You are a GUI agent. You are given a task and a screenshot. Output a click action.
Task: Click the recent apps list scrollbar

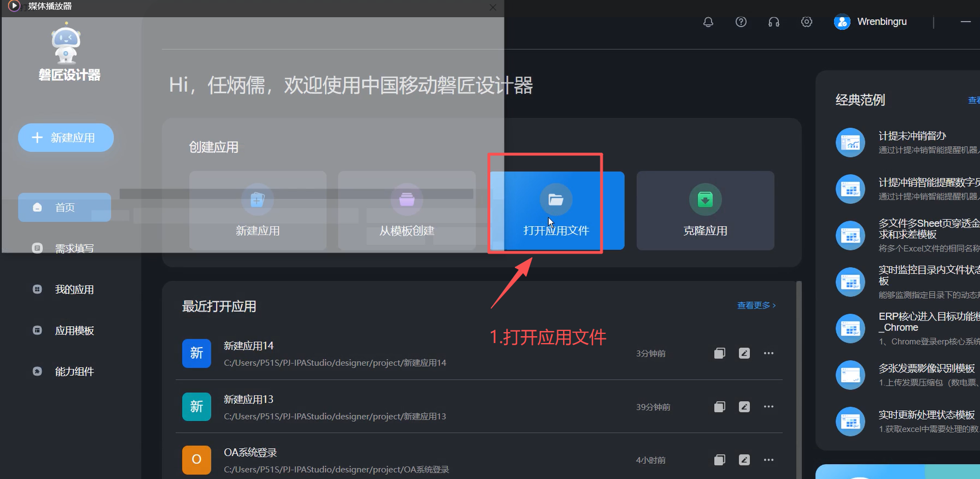[x=799, y=380]
